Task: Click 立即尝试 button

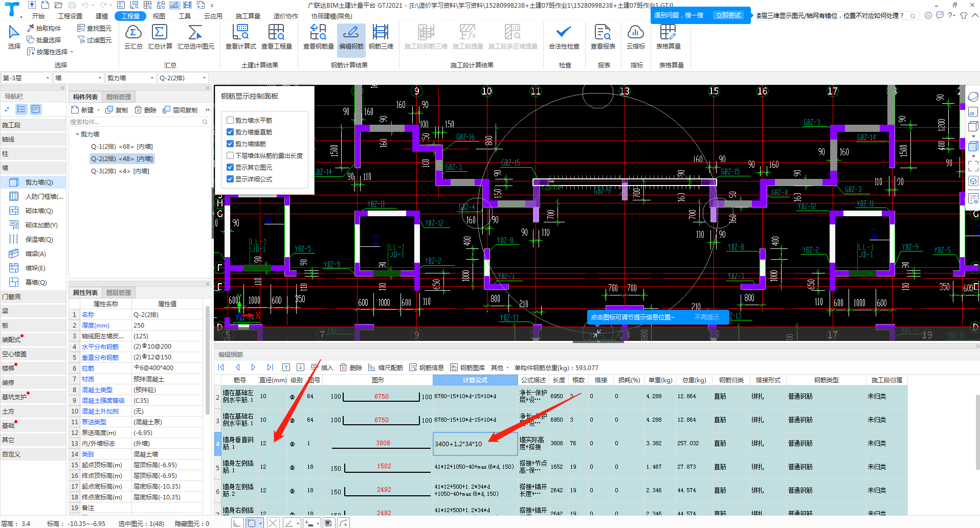Action: [x=728, y=15]
